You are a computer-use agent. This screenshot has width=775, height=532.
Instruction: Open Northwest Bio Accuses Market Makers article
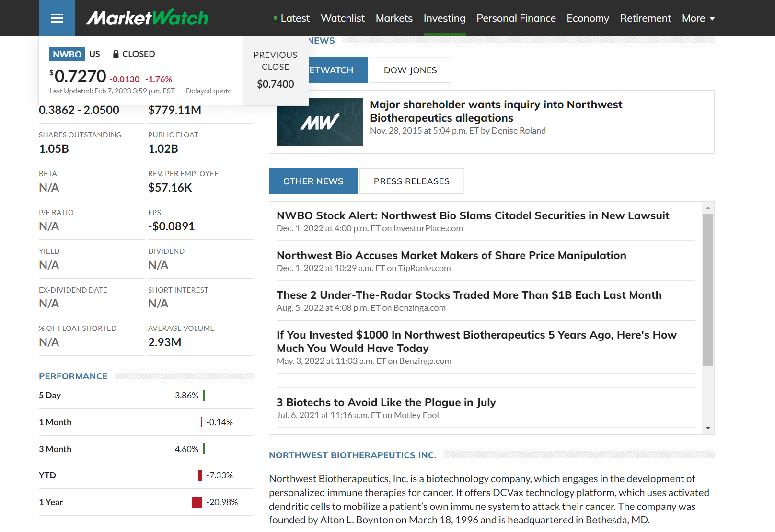coord(451,255)
